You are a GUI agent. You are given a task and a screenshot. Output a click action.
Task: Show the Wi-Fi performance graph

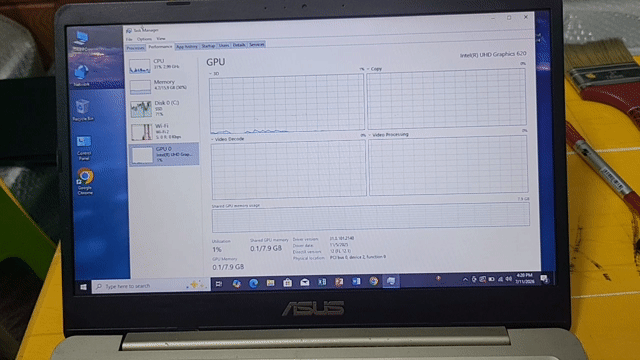coord(163,131)
